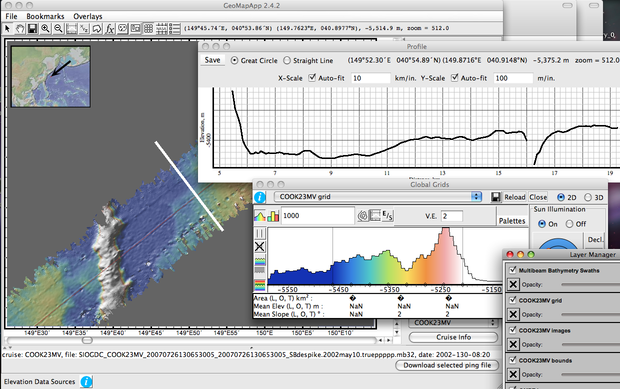Open the Overlays menu

point(88,16)
